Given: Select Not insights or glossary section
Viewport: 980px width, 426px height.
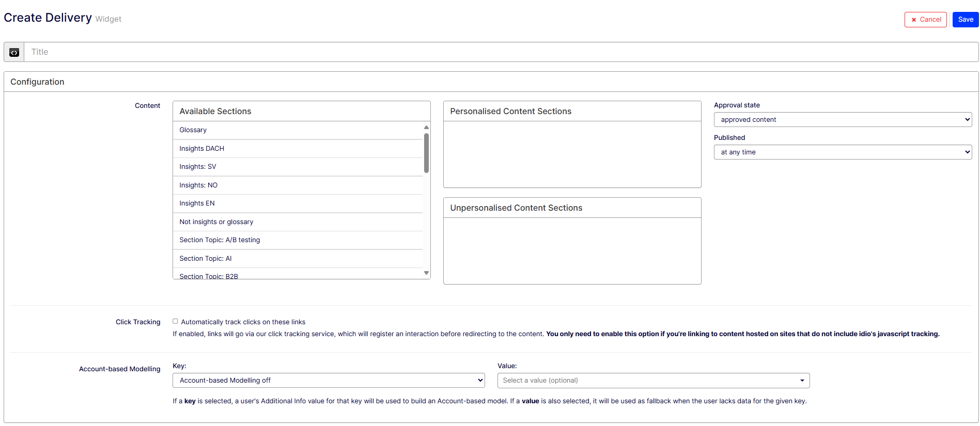Looking at the screenshot, I should pyautogui.click(x=298, y=222).
